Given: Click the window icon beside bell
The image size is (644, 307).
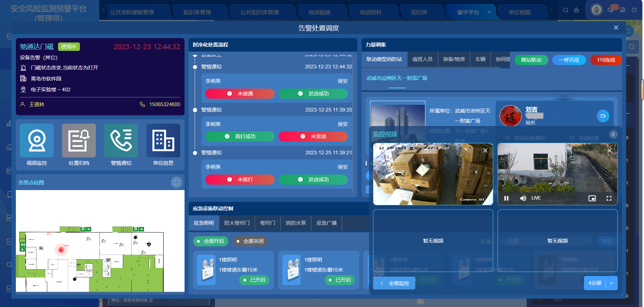Looking at the screenshot, I should (x=623, y=10).
